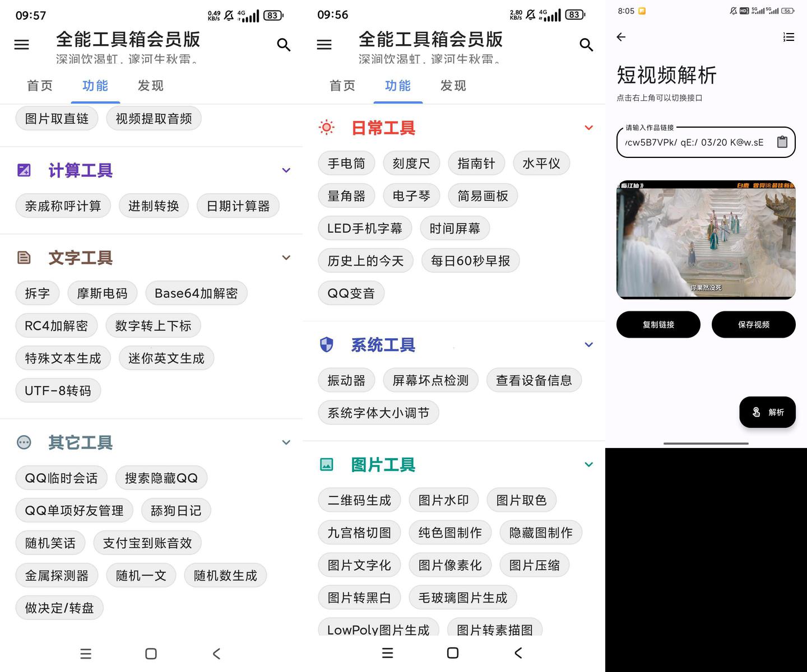Image resolution: width=807 pixels, height=672 pixels.
Task: Click the calculator icon beside 计算工具
Action: click(x=24, y=170)
